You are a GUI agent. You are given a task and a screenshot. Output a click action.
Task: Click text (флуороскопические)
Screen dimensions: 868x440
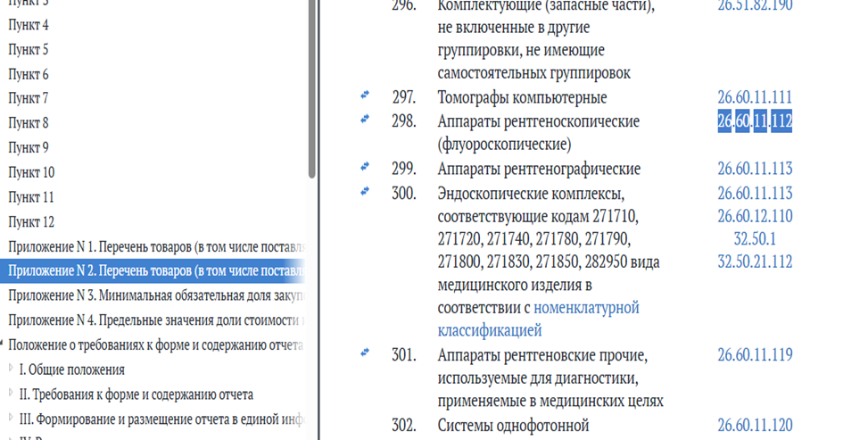point(504,145)
